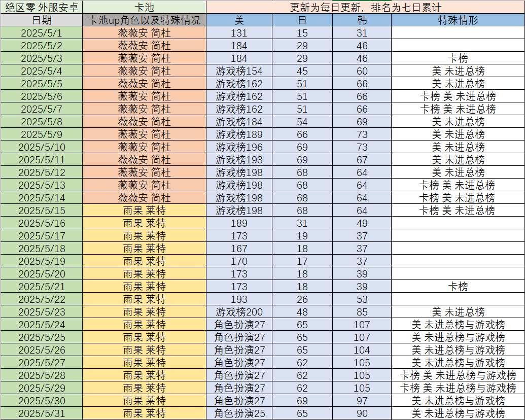Click the 卡池 header cell in top row
Image resolution: width=525 pixels, height=420 pixels.
click(144, 7)
